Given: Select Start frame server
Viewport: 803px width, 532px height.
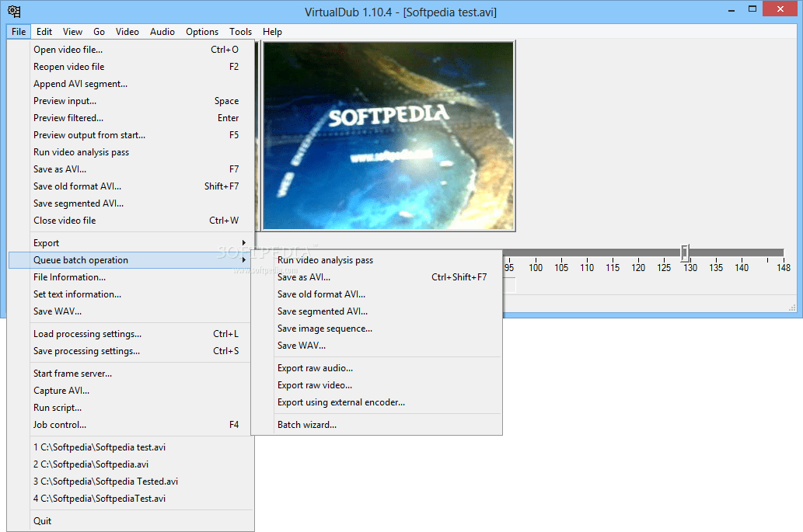Looking at the screenshot, I should point(72,373).
